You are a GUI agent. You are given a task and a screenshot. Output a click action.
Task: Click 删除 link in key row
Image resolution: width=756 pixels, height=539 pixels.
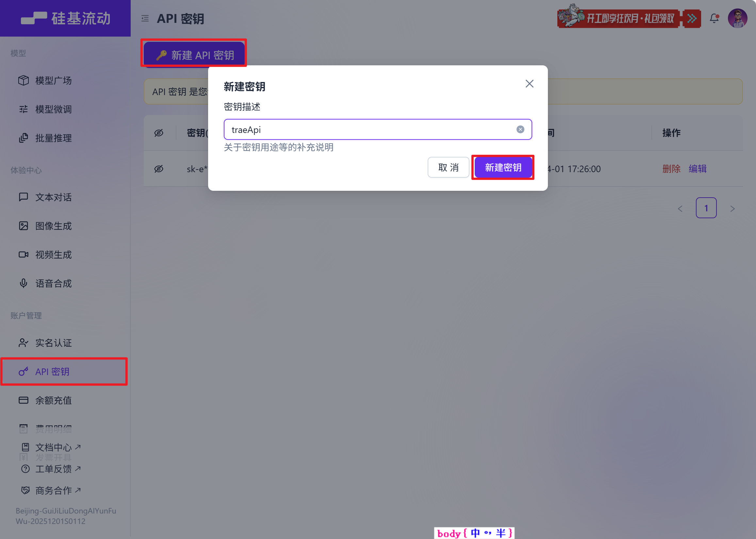(x=671, y=169)
